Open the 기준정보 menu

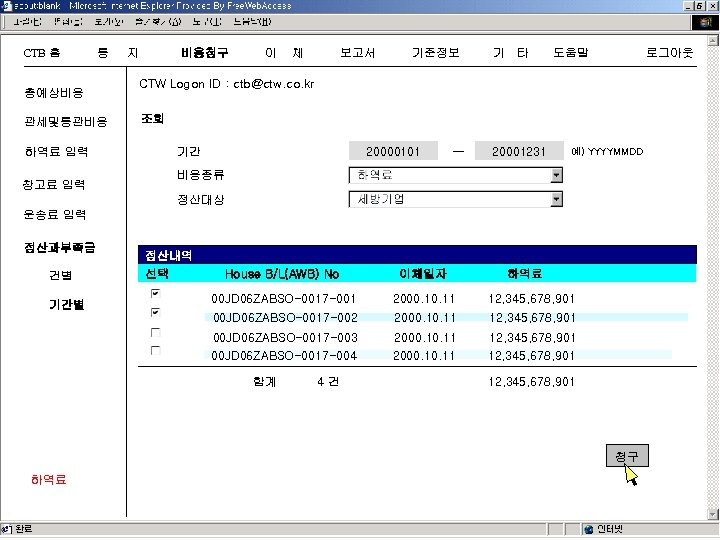[436, 53]
